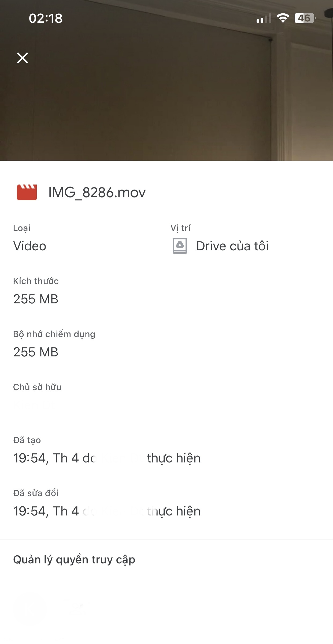The image size is (333, 644).
Task: Tap the "Video" type value
Action: tap(30, 246)
